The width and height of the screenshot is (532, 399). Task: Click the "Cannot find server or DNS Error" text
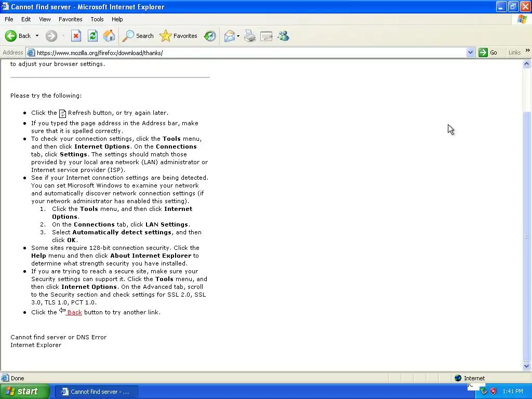pos(58,337)
